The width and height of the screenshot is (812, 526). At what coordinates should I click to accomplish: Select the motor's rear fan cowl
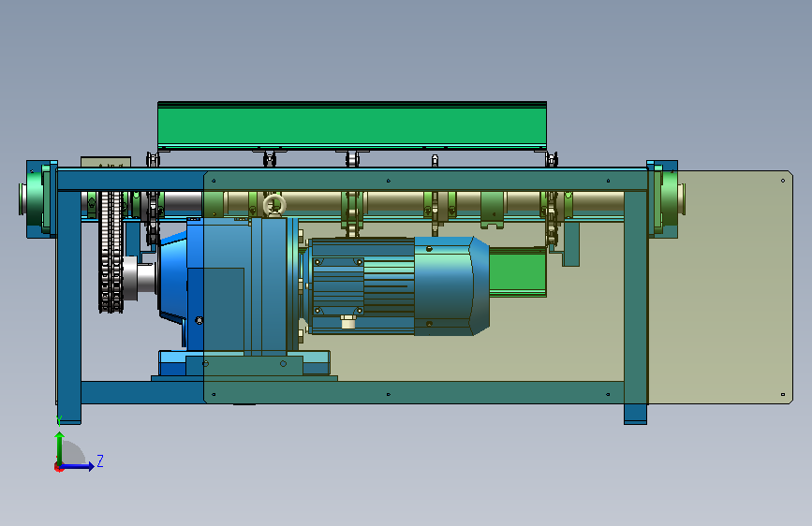coord(450,285)
